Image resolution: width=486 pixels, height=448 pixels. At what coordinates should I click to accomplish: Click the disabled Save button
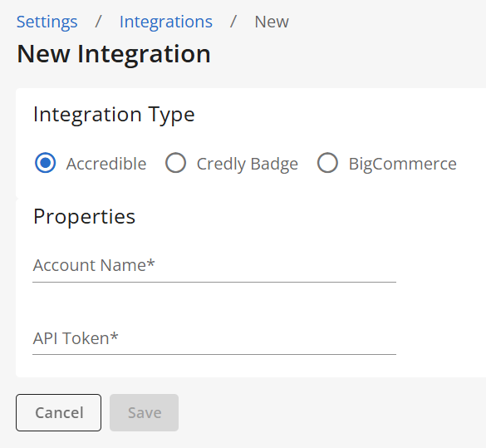point(144,412)
